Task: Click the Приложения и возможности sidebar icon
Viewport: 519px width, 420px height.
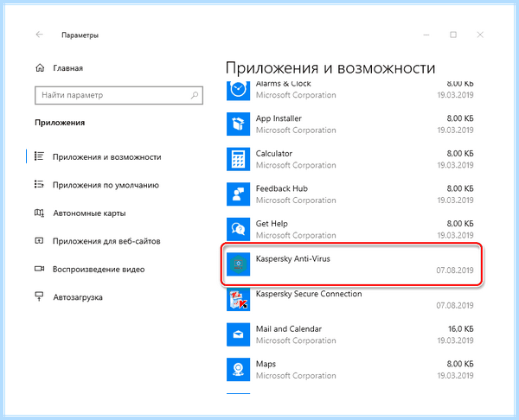Action: click(x=39, y=156)
